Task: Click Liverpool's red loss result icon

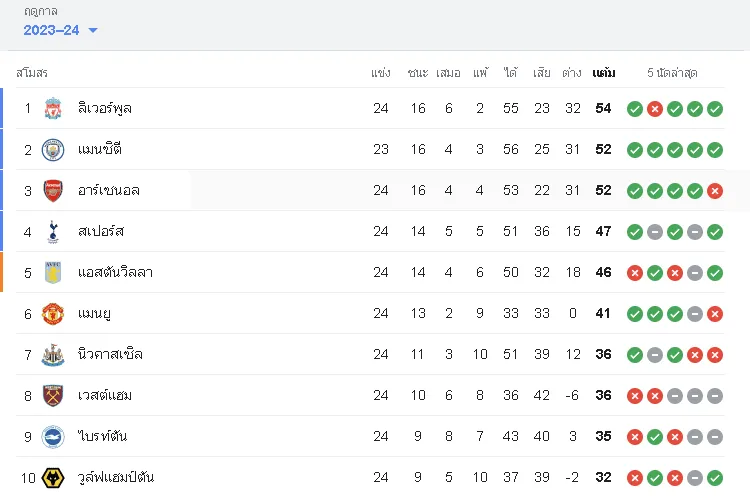Action: [655, 109]
